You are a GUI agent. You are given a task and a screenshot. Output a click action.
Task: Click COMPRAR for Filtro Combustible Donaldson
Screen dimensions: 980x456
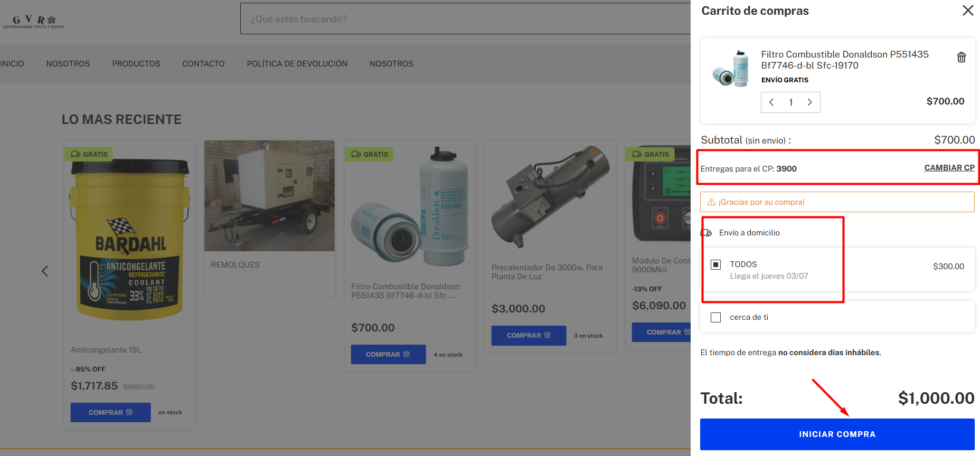(388, 355)
